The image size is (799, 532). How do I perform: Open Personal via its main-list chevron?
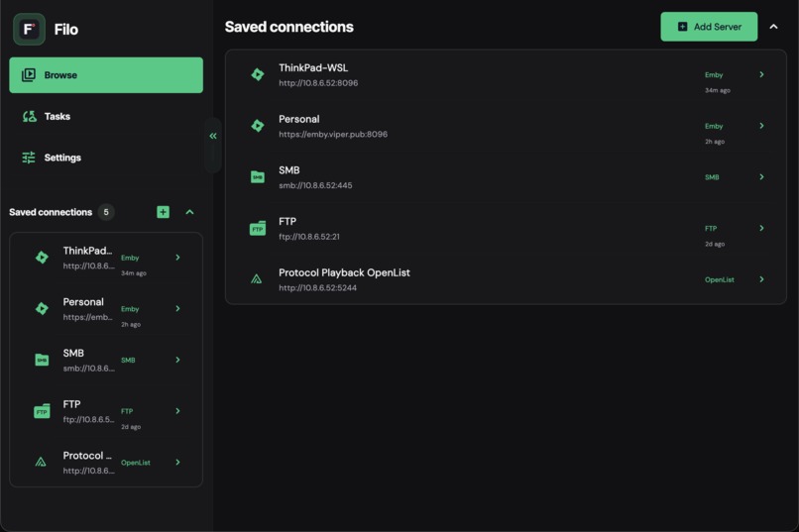pyautogui.click(x=761, y=125)
